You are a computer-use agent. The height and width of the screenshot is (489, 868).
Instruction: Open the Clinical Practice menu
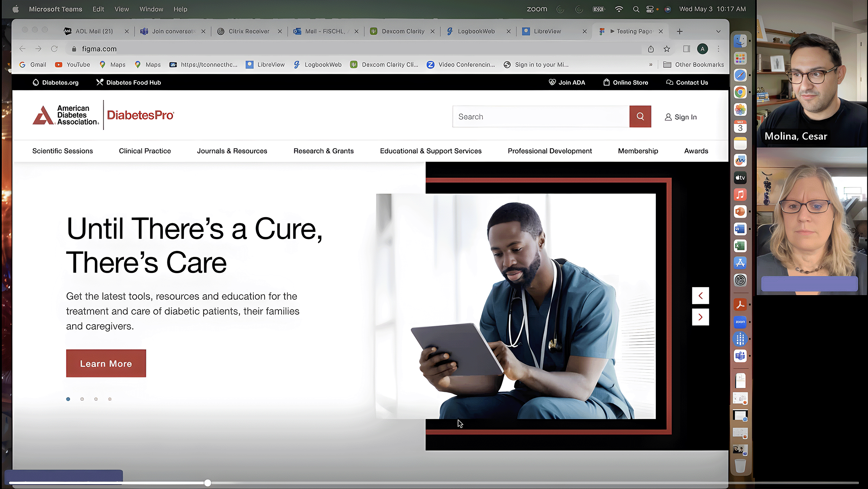[x=145, y=151]
